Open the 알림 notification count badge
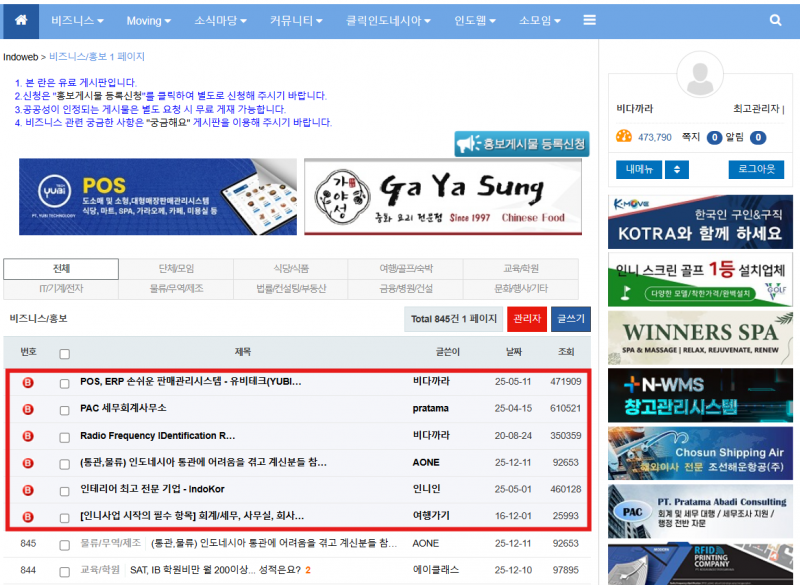This screenshot has width=800, height=585. [759, 138]
